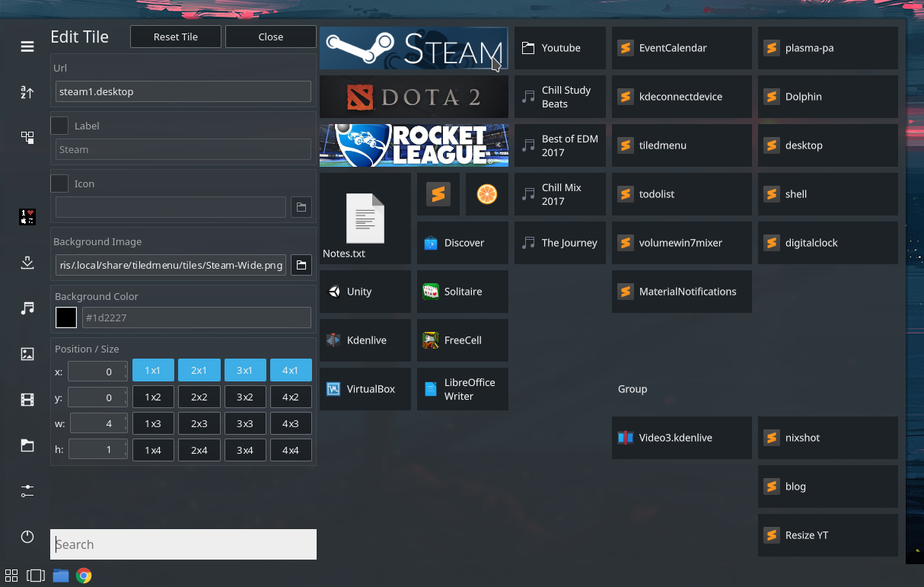Viewport: 924px width, 587px height.
Task: Open the EventCalendar tile
Action: (x=682, y=48)
